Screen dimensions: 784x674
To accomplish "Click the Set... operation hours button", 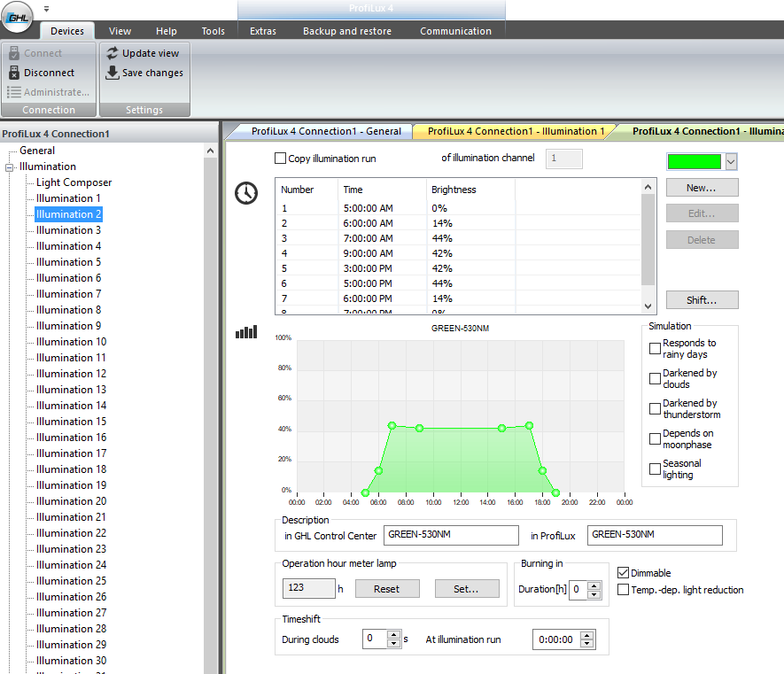I will [x=467, y=589].
